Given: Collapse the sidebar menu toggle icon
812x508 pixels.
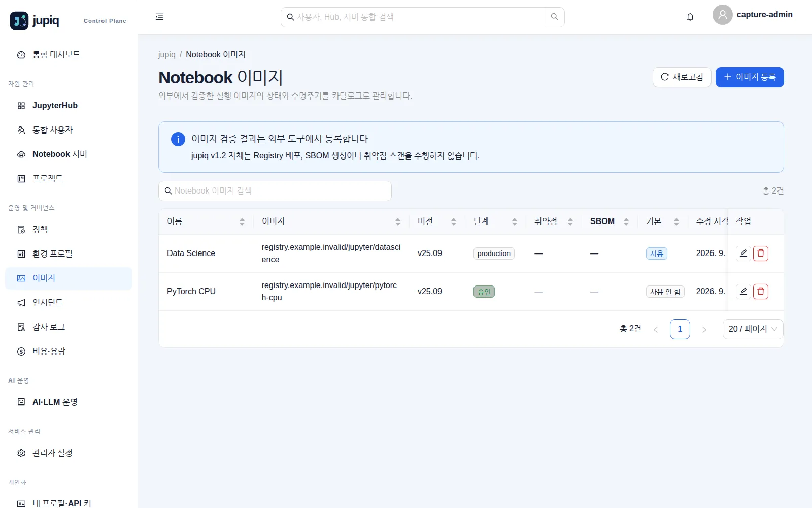Looking at the screenshot, I should coord(159,17).
